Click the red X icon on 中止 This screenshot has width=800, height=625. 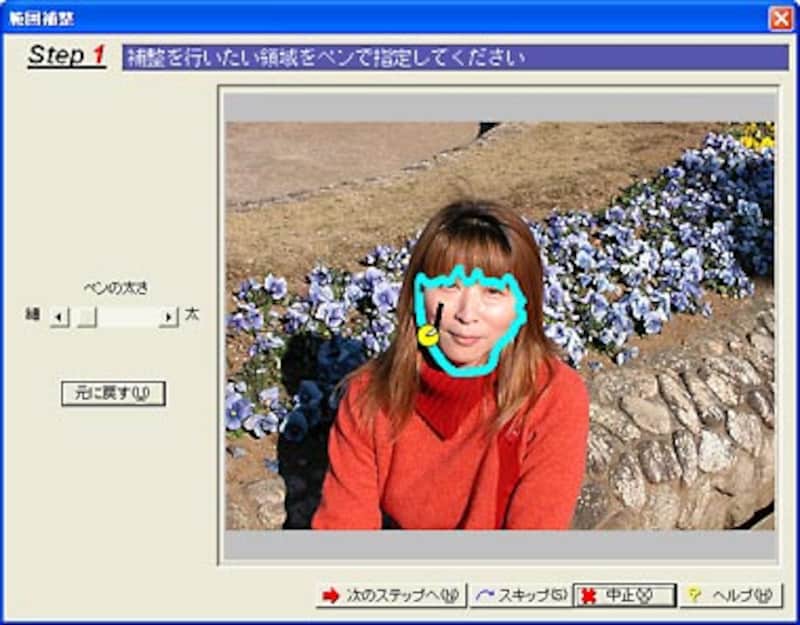[590, 596]
